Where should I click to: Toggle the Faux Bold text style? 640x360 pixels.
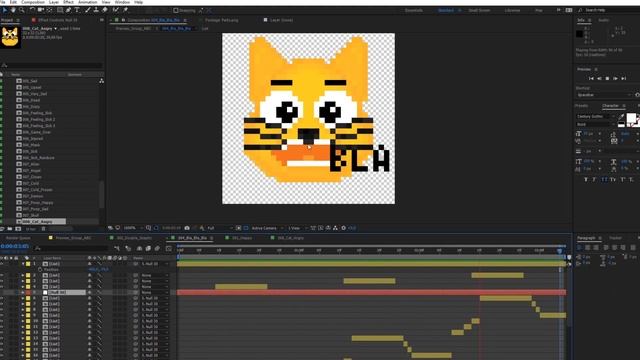(x=586, y=180)
